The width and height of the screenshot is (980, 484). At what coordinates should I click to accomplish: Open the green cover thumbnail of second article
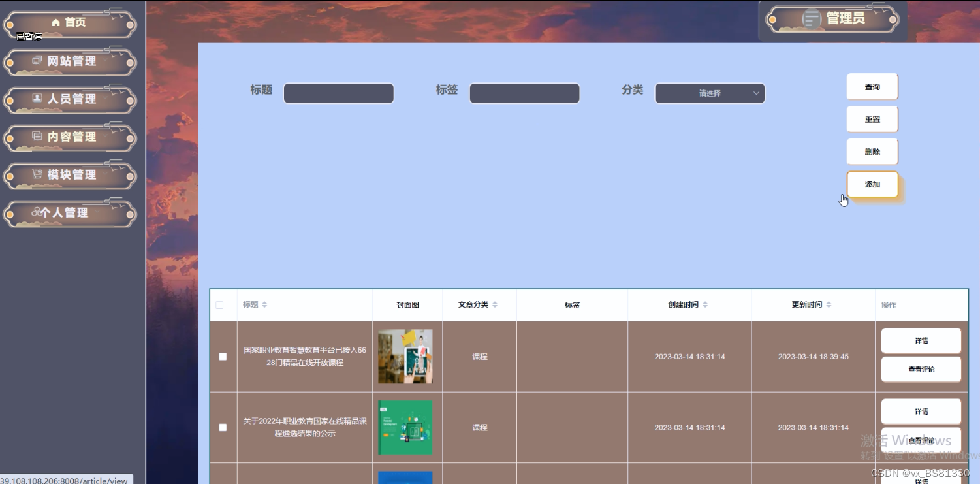(x=405, y=427)
